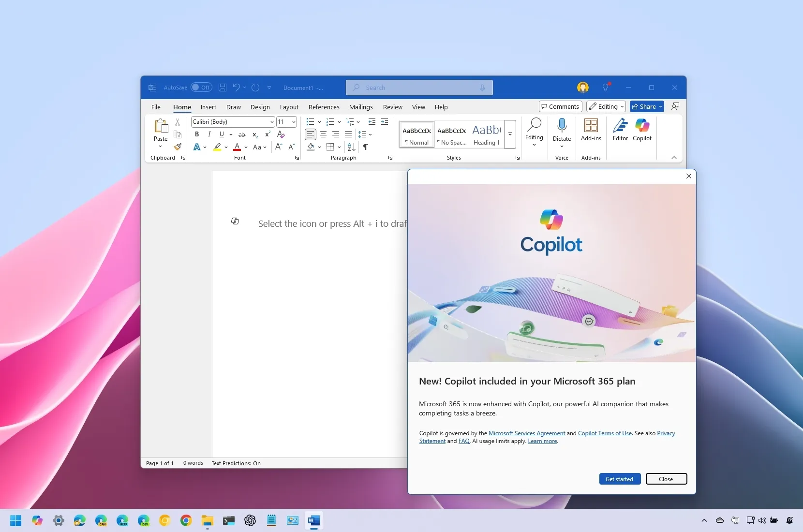
Task: Toggle Italic formatting
Action: [x=209, y=134]
